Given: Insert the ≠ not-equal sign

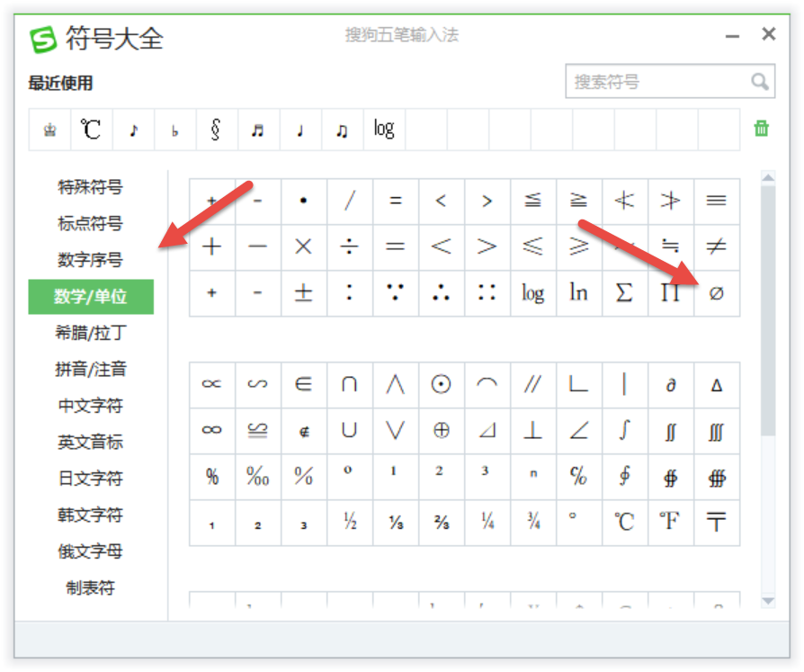Looking at the screenshot, I should point(717,247).
